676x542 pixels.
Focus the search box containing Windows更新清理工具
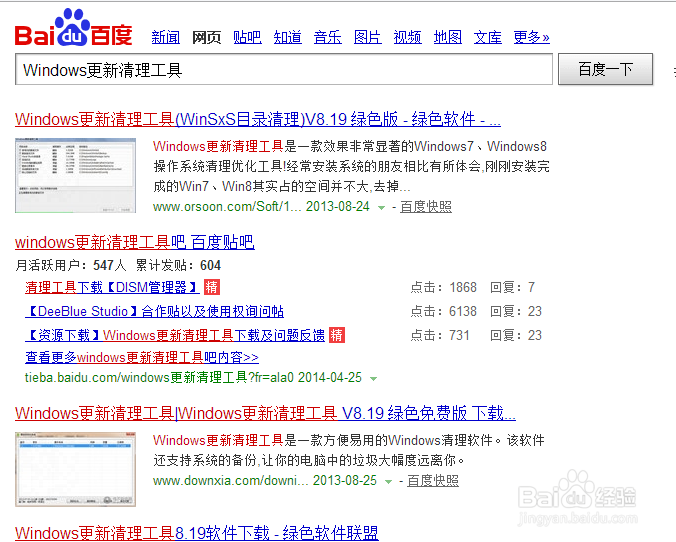pyautogui.click(x=284, y=69)
